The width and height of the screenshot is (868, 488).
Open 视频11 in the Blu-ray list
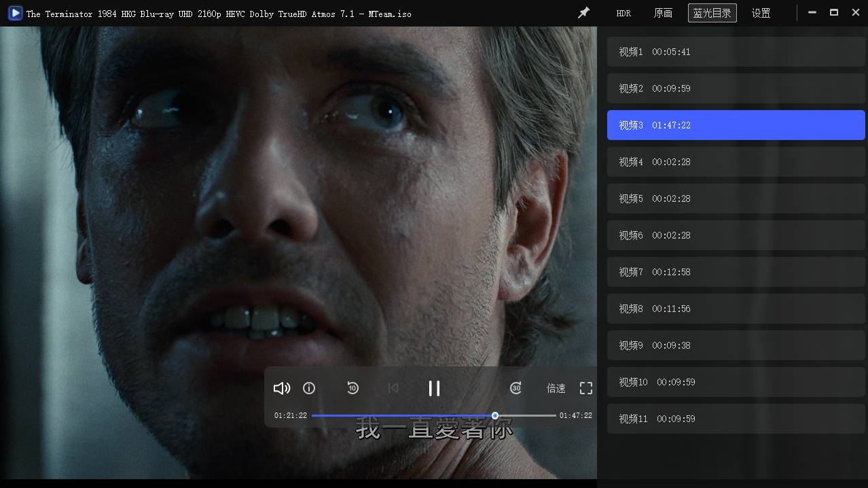pos(736,419)
